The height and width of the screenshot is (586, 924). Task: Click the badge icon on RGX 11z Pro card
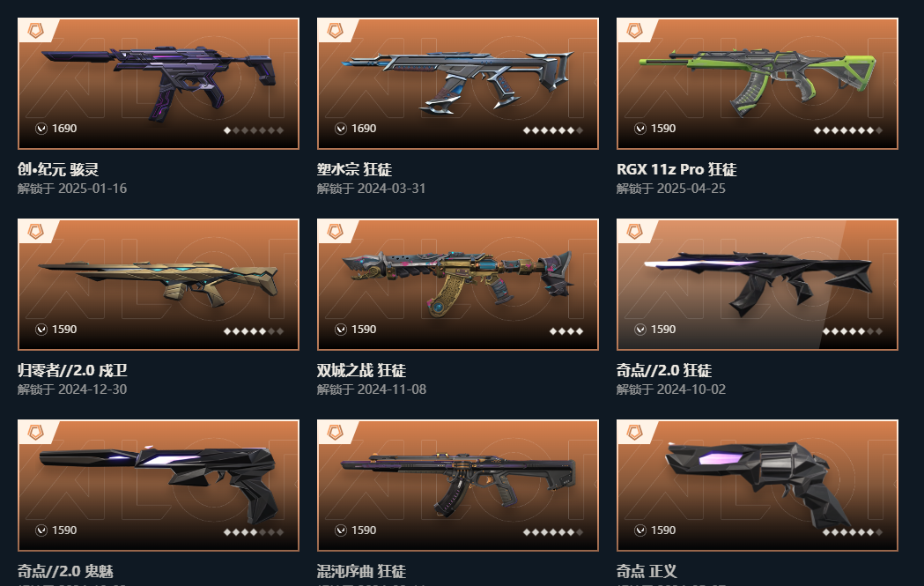[x=635, y=31]
